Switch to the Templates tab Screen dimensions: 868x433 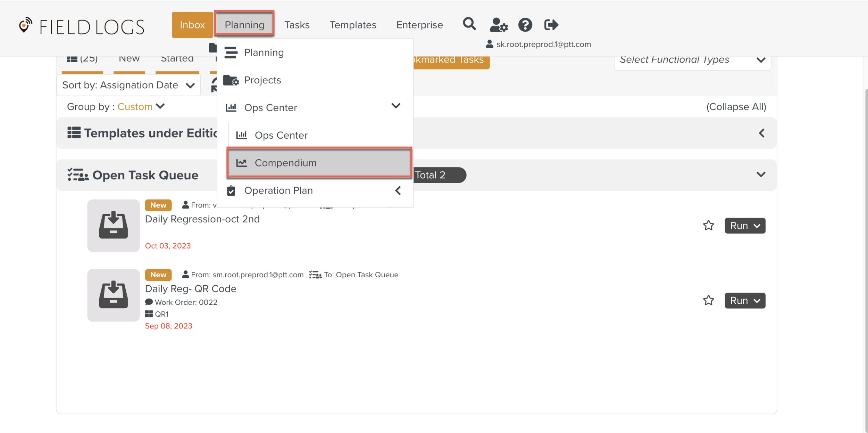coord(353,25)
